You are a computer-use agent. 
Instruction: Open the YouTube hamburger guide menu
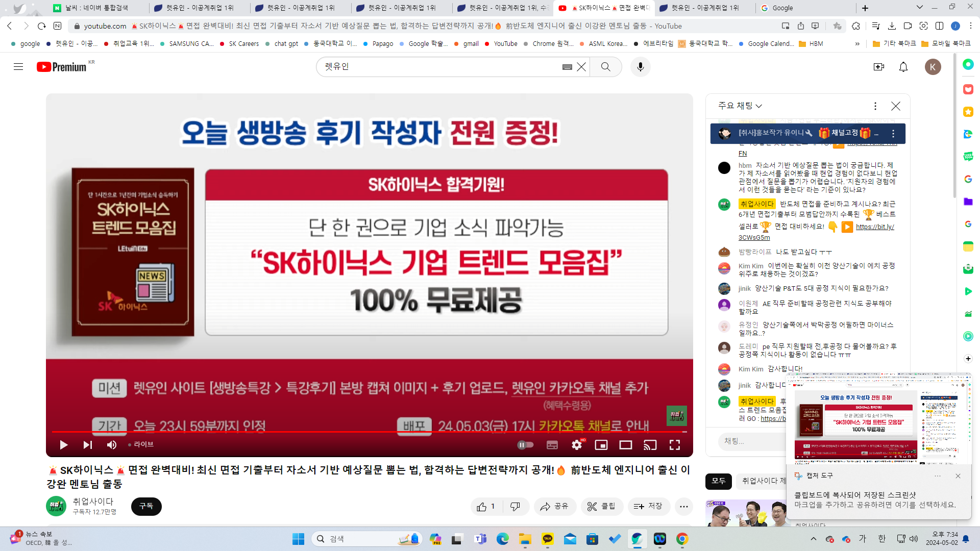coord(18,67)
